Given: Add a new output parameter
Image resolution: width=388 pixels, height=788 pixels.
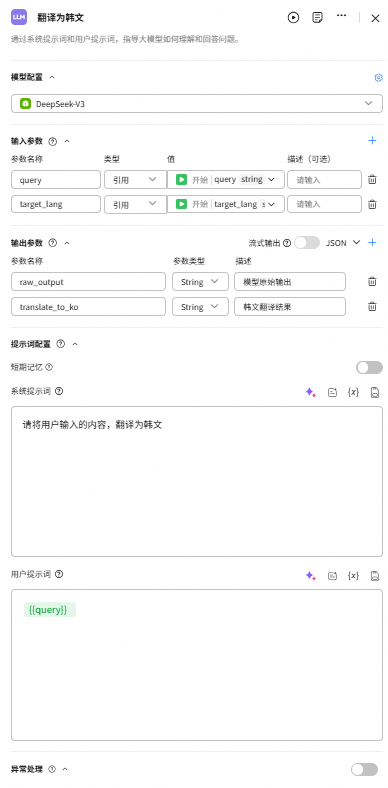Looking at the screenshot, I should 372,243.
